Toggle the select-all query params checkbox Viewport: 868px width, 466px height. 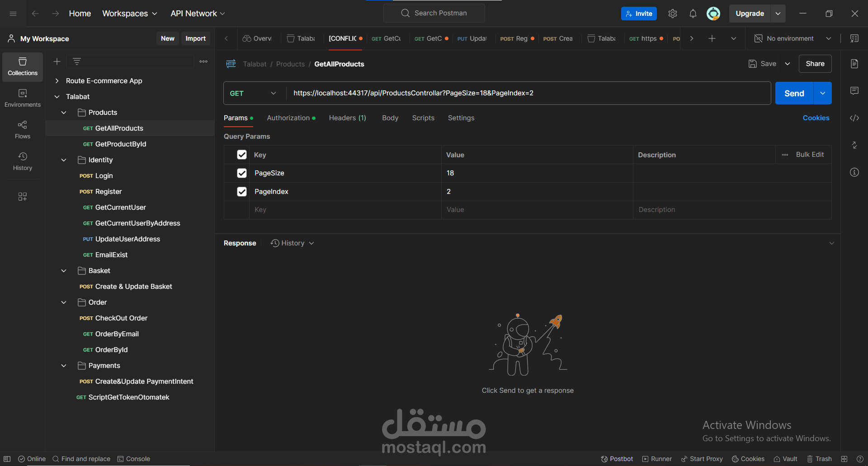point(242,155)
